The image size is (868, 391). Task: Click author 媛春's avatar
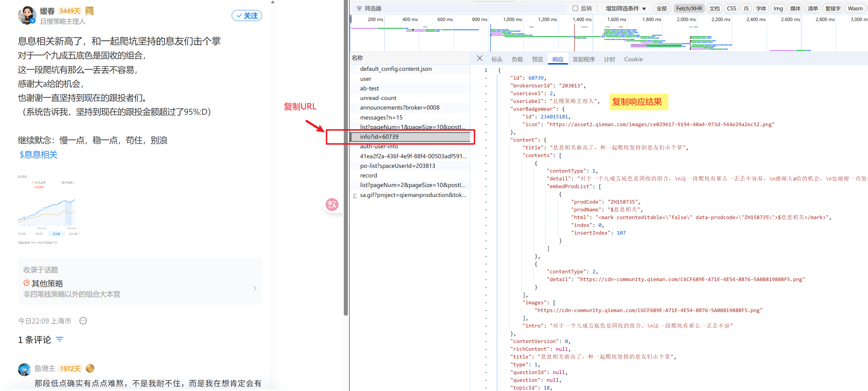click(27, 15)
